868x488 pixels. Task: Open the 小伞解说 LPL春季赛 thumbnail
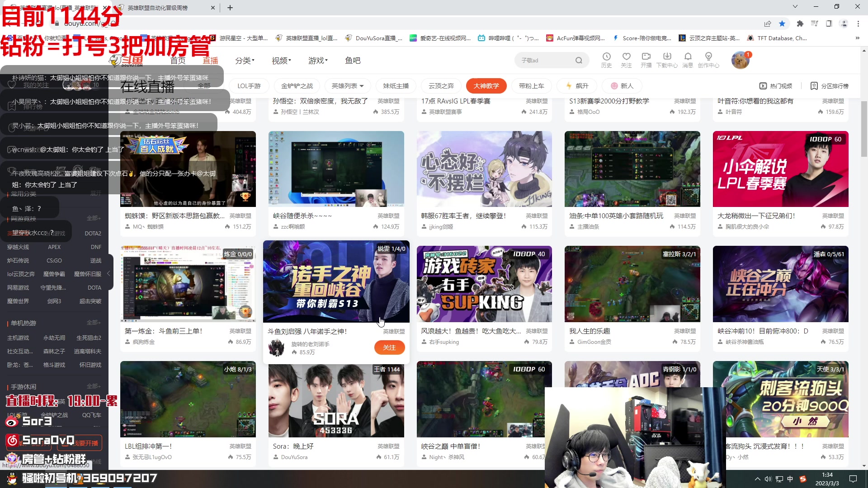(x=780, y=169)
